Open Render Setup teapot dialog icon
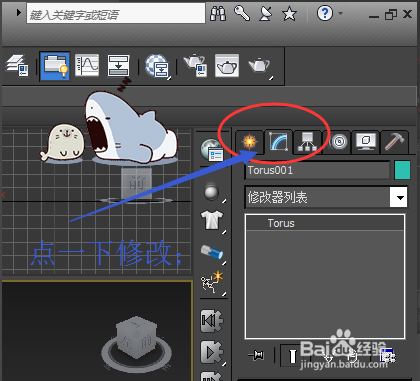 coord(195,65)
